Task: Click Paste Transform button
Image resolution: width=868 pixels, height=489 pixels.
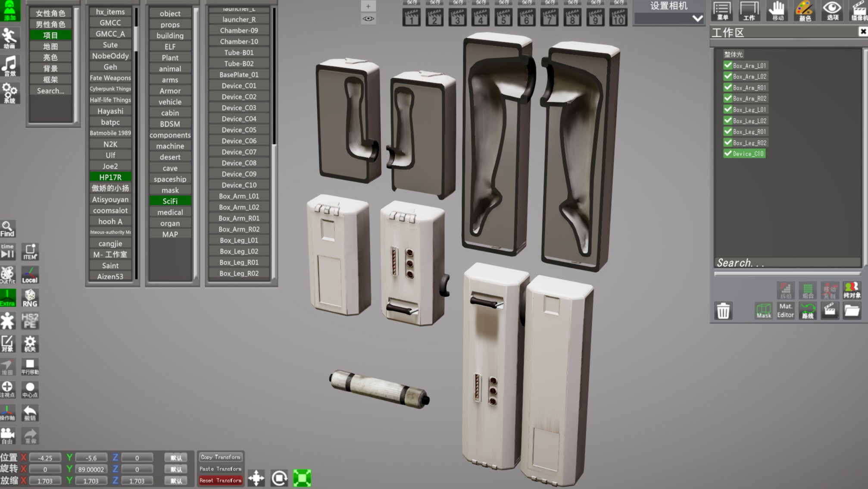Action: point(221,469)
